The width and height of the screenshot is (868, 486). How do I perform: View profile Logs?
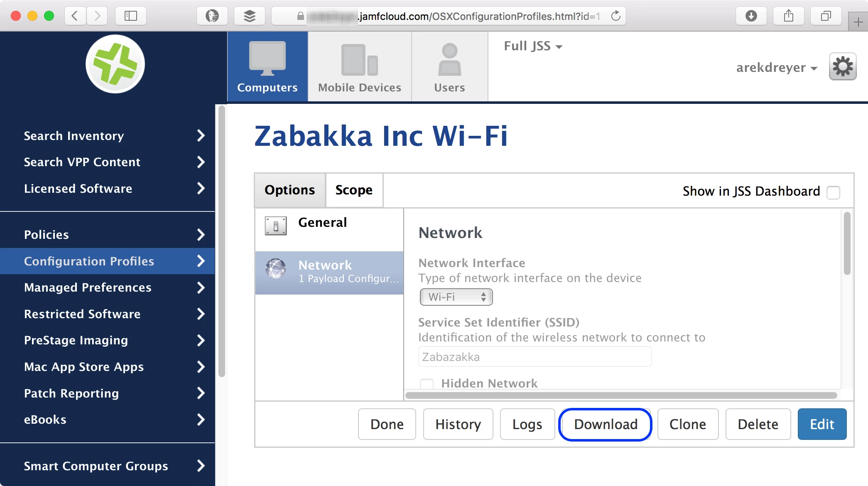tap(527, 424)
